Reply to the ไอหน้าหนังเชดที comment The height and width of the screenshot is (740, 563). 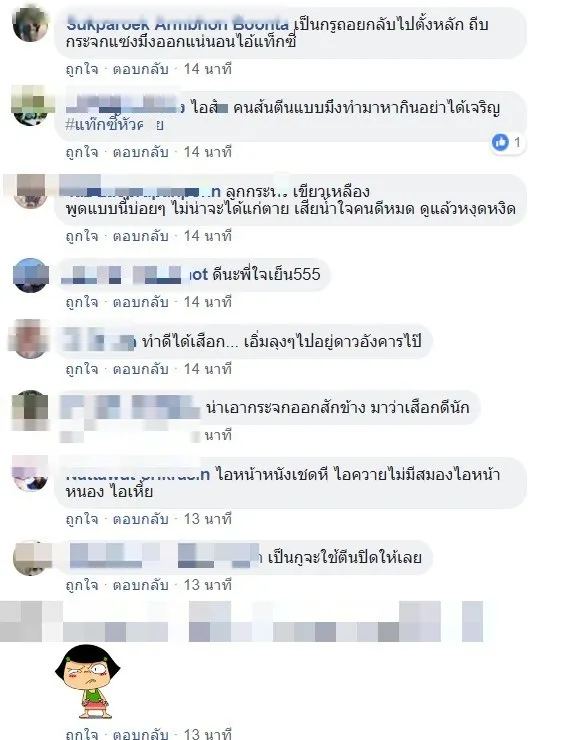click(x=140, y=519)
